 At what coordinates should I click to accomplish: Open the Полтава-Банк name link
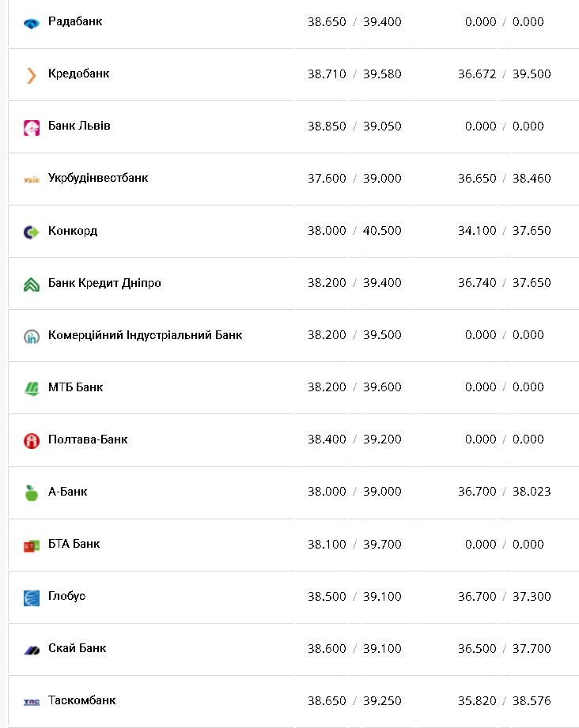coord(88,439)
